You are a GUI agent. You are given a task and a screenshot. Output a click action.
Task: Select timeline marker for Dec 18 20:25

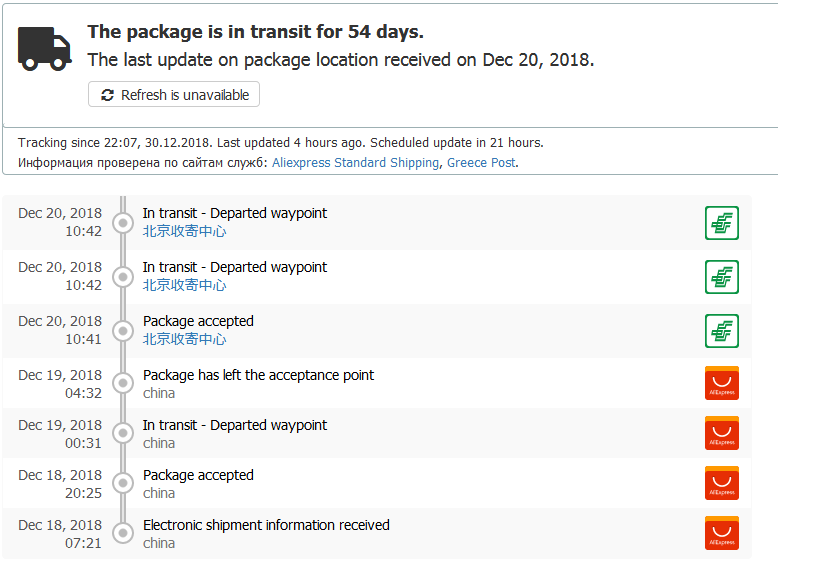click(123, 483)
